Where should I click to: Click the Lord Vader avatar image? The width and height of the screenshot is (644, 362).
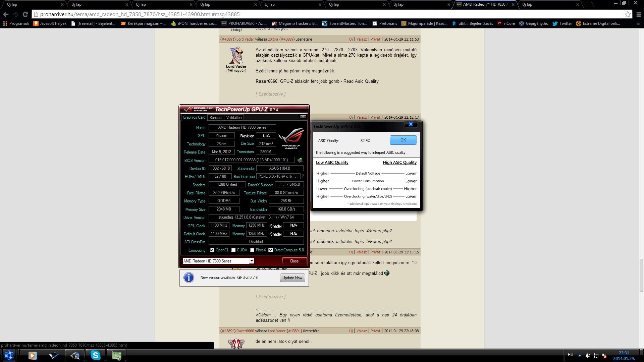point(236,55)
